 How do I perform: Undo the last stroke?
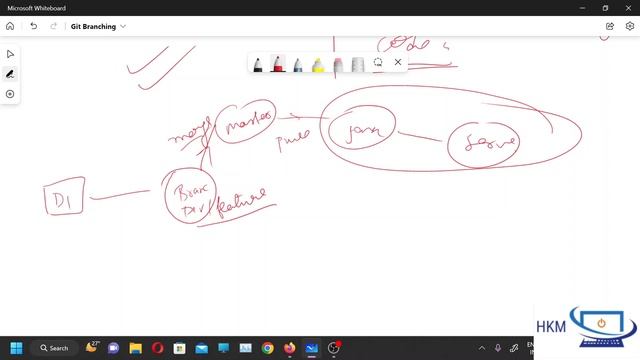[33, 26]
